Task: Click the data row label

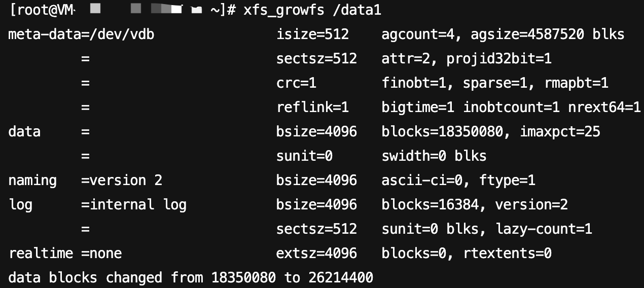Action: coord(24,132)
